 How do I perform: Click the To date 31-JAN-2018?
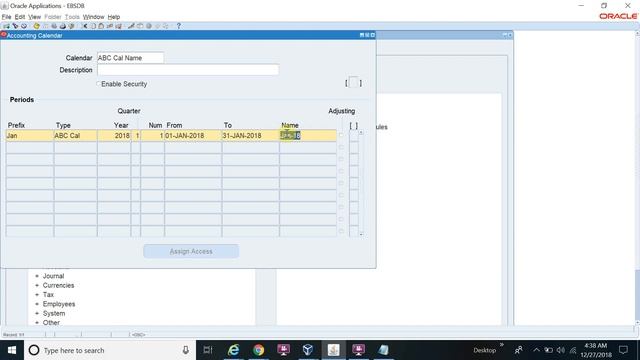(x=250, y=136)
